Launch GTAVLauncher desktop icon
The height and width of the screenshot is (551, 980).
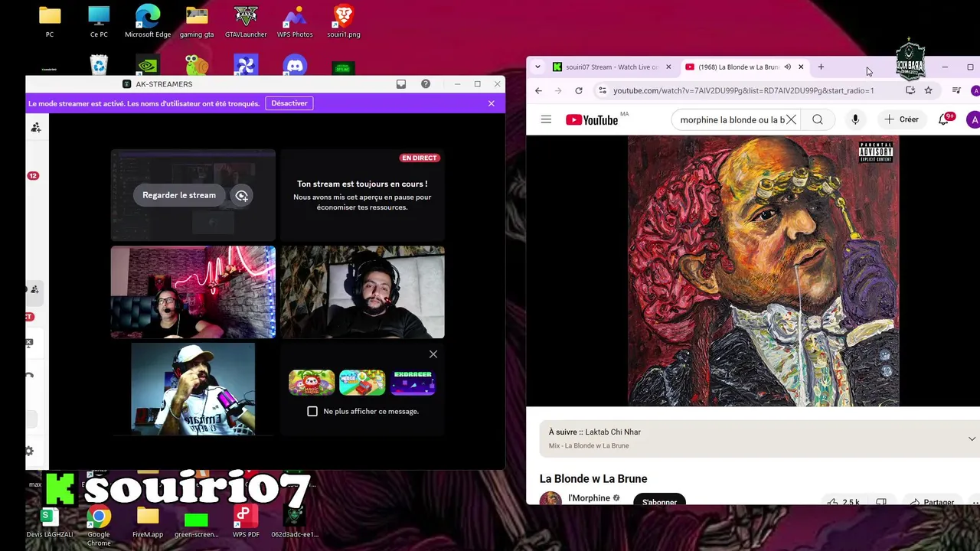(246, 21)
